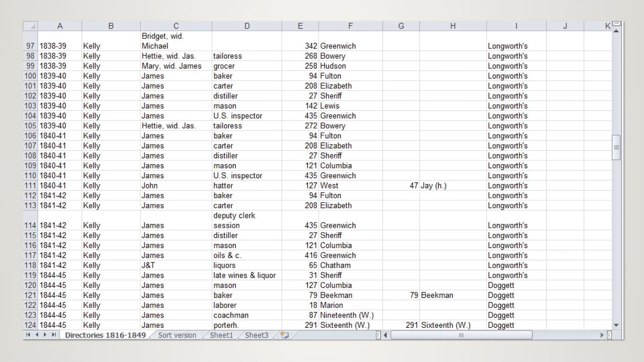
Task: Open the Sheet3 tab
Action: (256, 335)
